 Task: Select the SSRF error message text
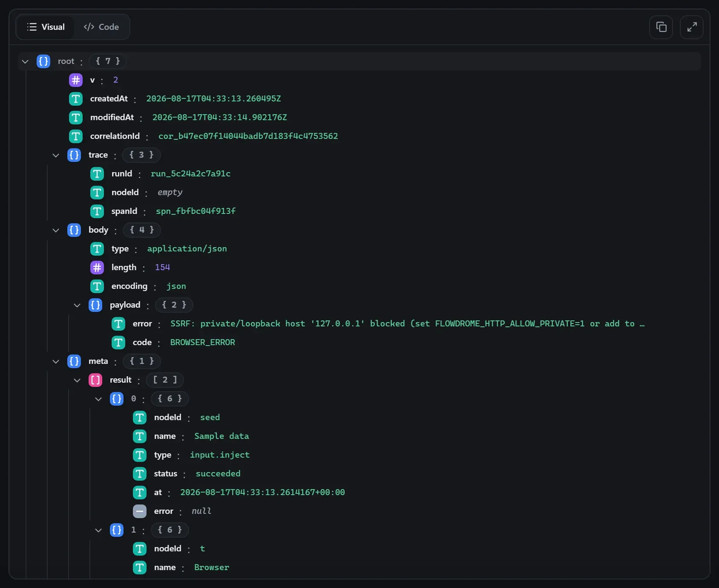408,324
